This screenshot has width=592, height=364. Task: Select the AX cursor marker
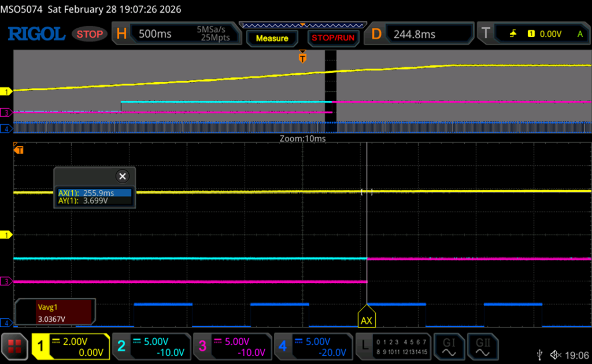tap(367, 320)
